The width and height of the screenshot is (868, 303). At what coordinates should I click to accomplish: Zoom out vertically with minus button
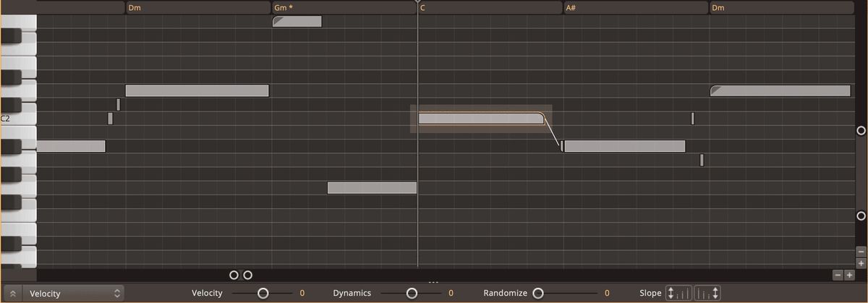(861, 252)
